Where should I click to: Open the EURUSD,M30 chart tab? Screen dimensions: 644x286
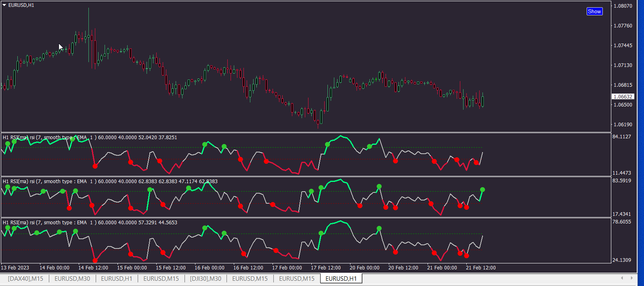point(72,279)
